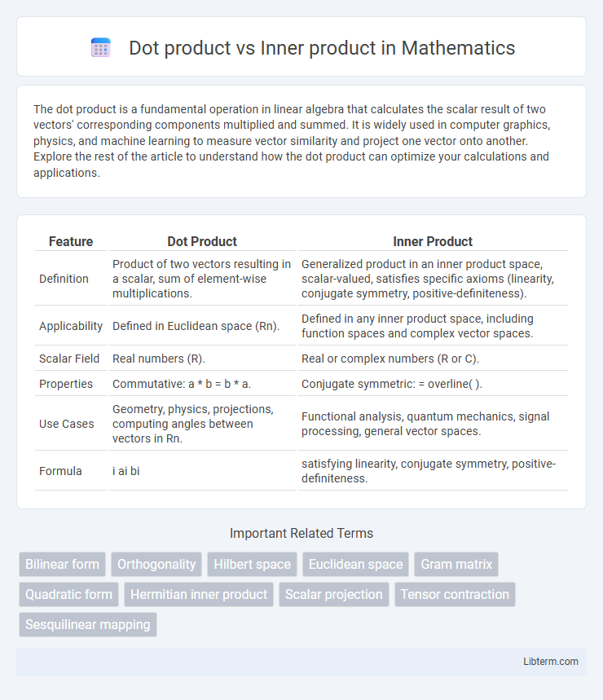This screenshot has width=603, height=700.
Task: Select the Feature column header
Action: 71,241
